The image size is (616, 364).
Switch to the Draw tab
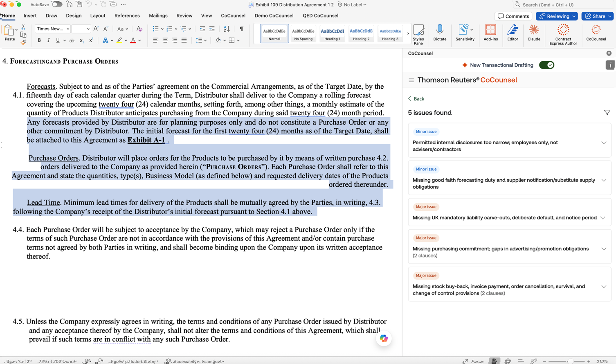(52, 16)
